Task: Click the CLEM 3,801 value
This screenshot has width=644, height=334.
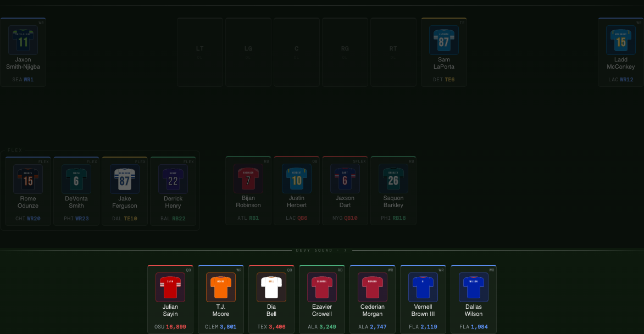Action: click(x=221, y=327)
